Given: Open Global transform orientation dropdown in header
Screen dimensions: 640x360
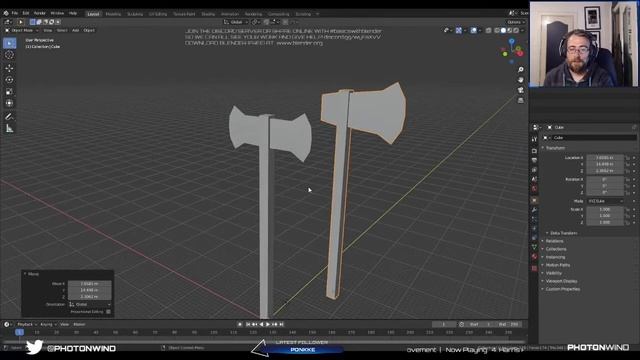Looking at the screenshot, I should click(x=236, y=22).
